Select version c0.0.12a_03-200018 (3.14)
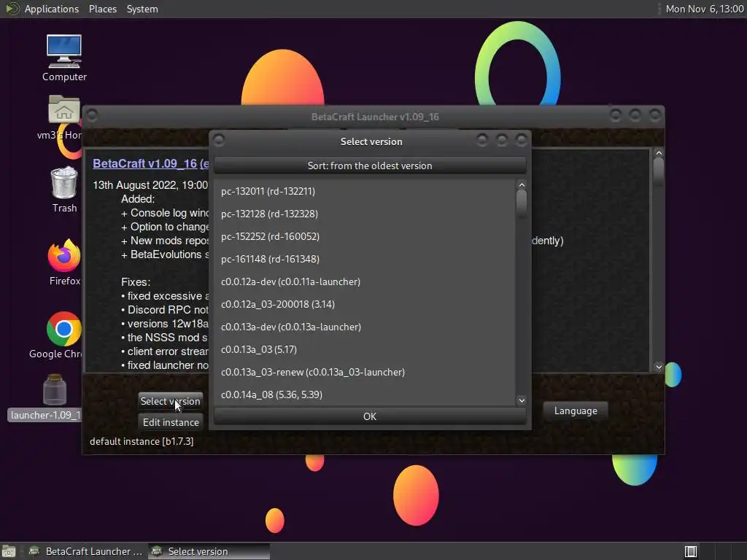747x560 pixels. (365, 304)
